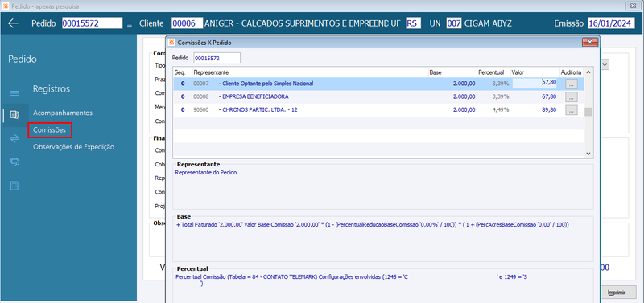644x303 pixels.
Task: Open Comissões in Registros
Action: [x=50, y=130]
